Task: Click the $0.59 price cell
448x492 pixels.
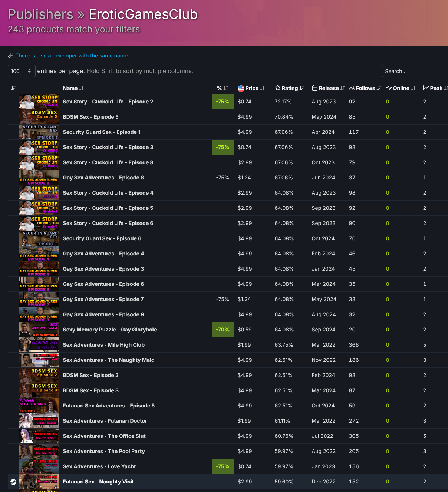Action: 244,330
